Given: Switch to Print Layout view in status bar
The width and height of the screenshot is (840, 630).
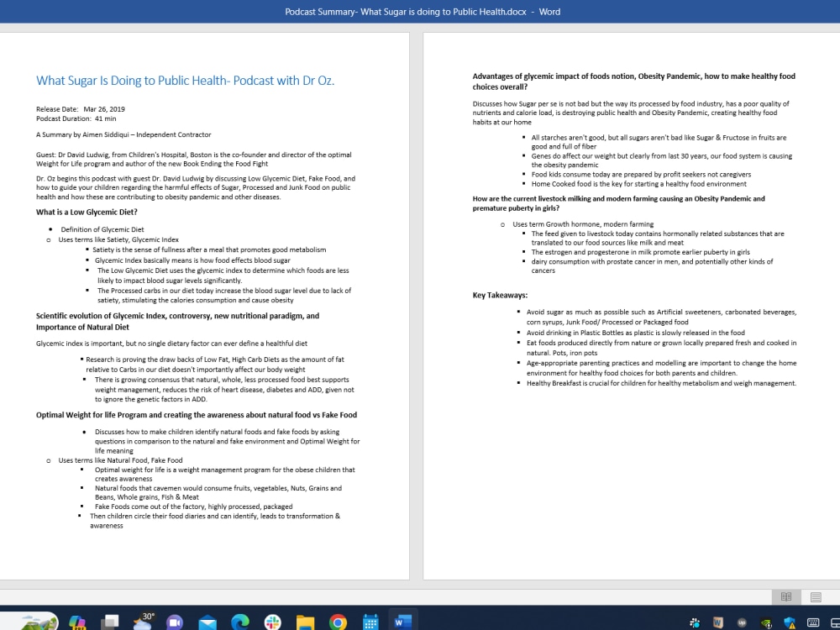Looking at the screenshot, I should click(816, 596).
